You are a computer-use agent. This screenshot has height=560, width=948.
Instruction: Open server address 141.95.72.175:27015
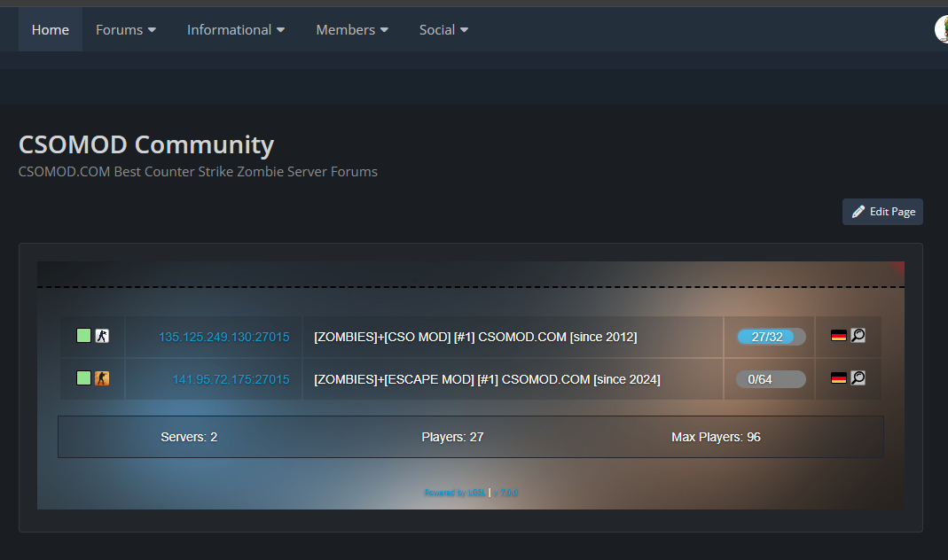tap(231, 379)
